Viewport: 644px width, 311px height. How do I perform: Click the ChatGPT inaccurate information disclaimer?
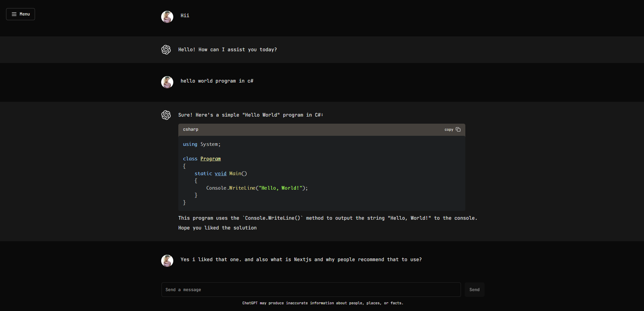point(323,303)
